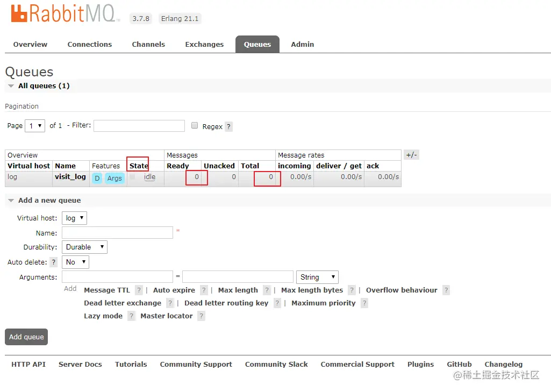Sort by Name column header
The height and width of the screenshot is (392, 551).
tap(66, 166)
